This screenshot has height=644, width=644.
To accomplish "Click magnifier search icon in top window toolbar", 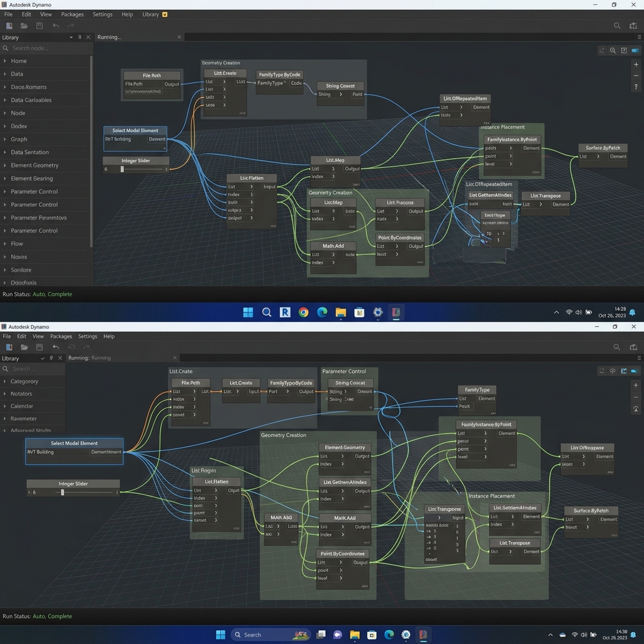I will point(617,26).
